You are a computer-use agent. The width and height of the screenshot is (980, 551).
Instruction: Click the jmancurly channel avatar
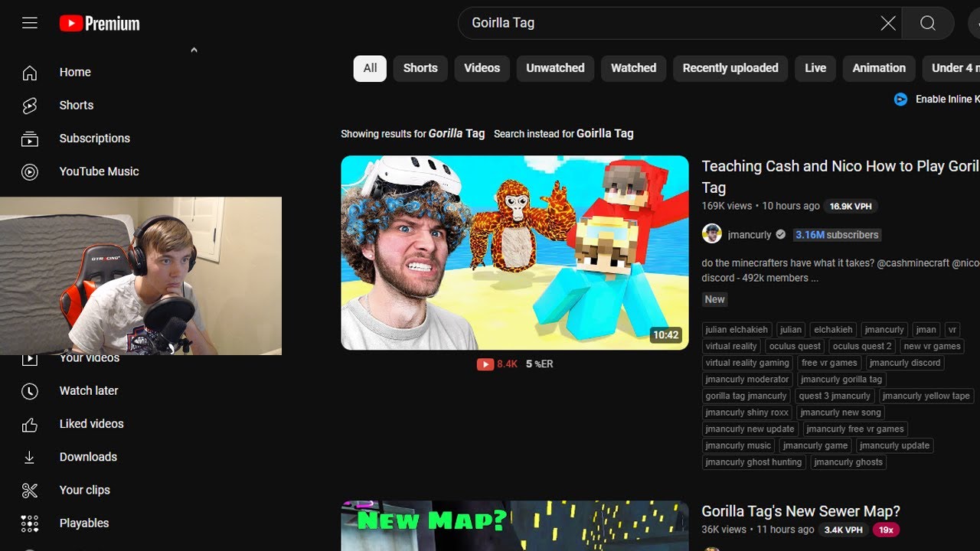[712, 234]
